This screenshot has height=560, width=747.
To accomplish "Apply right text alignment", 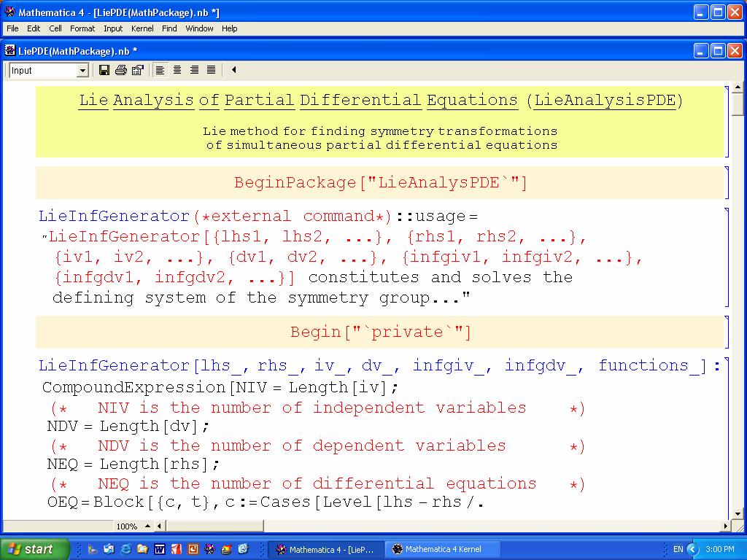I will pos(194,71).
